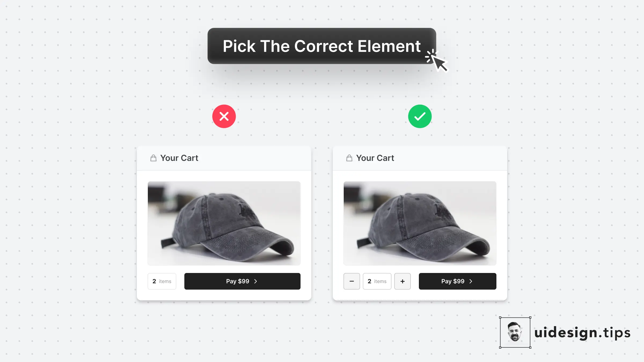Screen dimensions: 644x362
Task: Click the red X cross icon
Action: [x=224, y=116]
